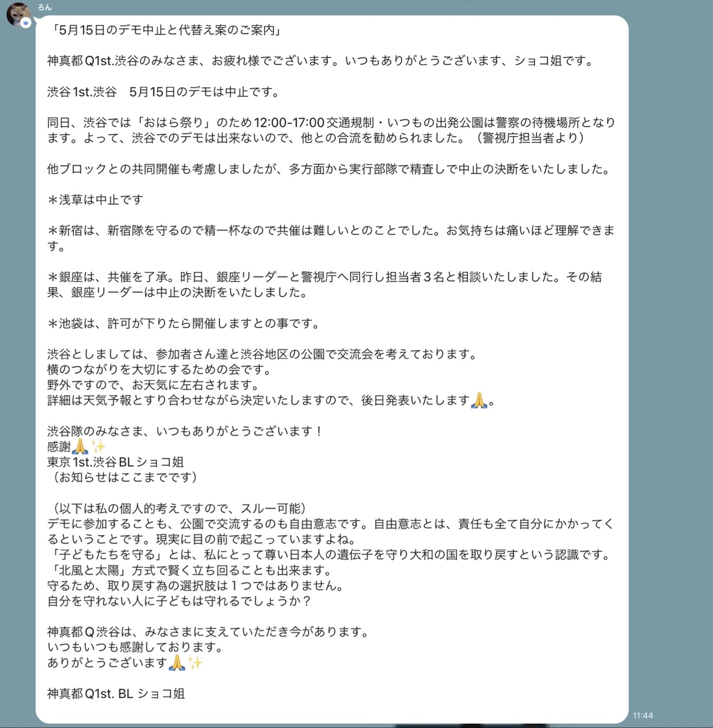This screenshot has width=713, height=728.
Task: Click praying hands emoji after ありがとうございます
Action: pos(176,662)
